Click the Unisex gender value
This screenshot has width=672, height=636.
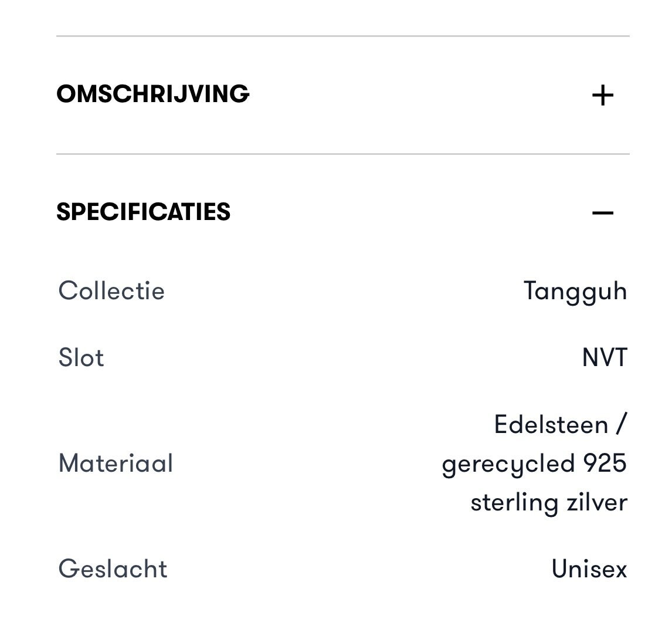589,569
